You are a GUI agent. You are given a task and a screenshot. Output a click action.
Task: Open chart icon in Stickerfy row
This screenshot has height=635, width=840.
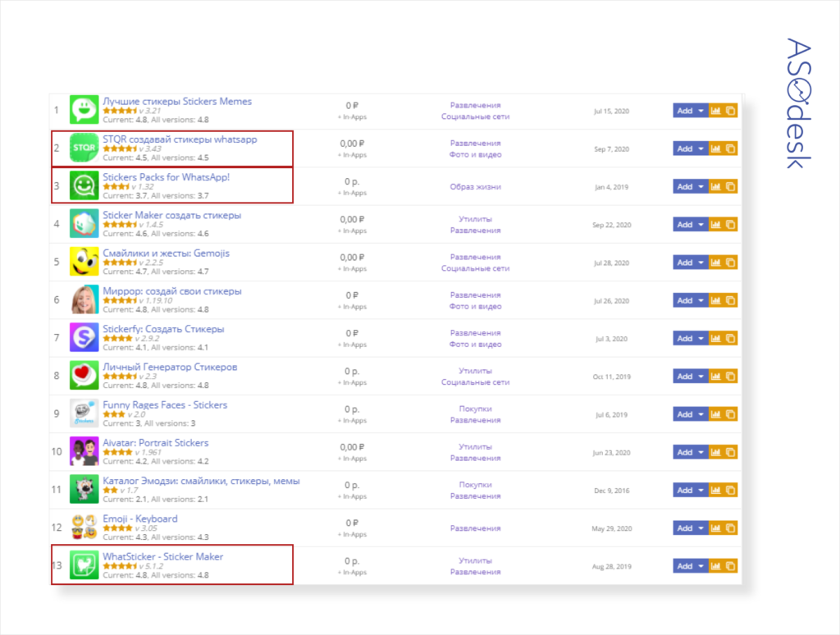[715, 338]
